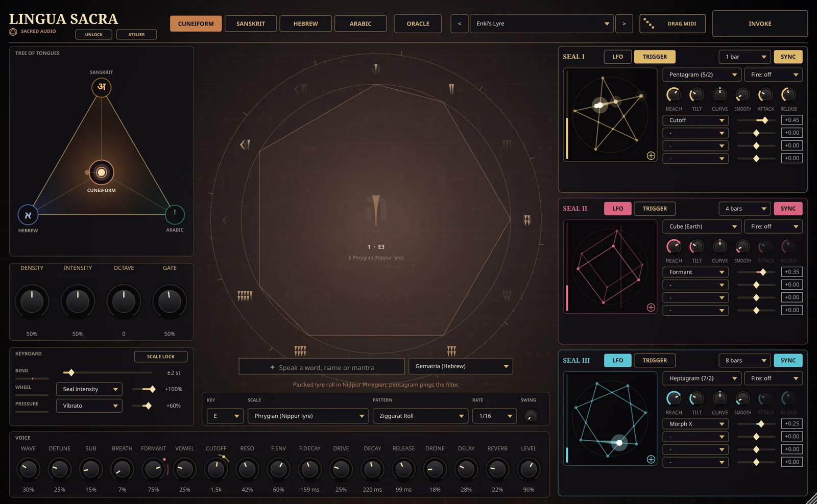The height and width of the screenshot is (504, 817).
Task: Toggle Seal III LFO mode
Action: coord(618,360)
